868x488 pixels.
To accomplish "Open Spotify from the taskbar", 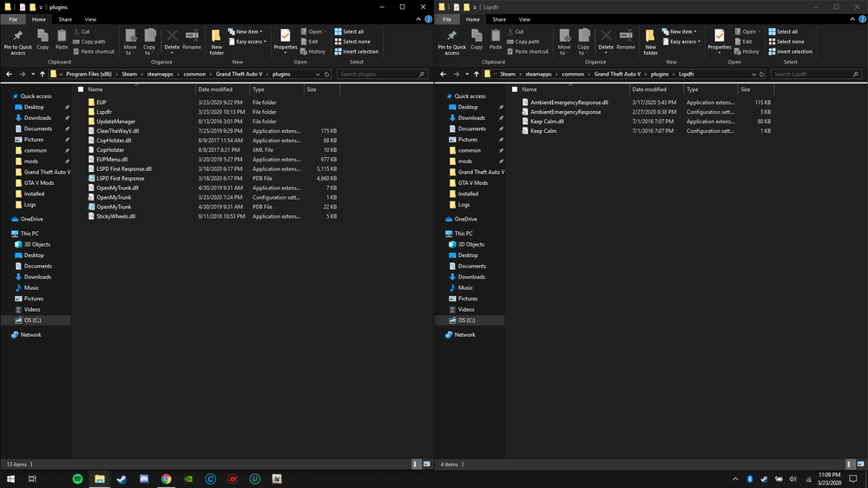I will click(x=76, y=478).
